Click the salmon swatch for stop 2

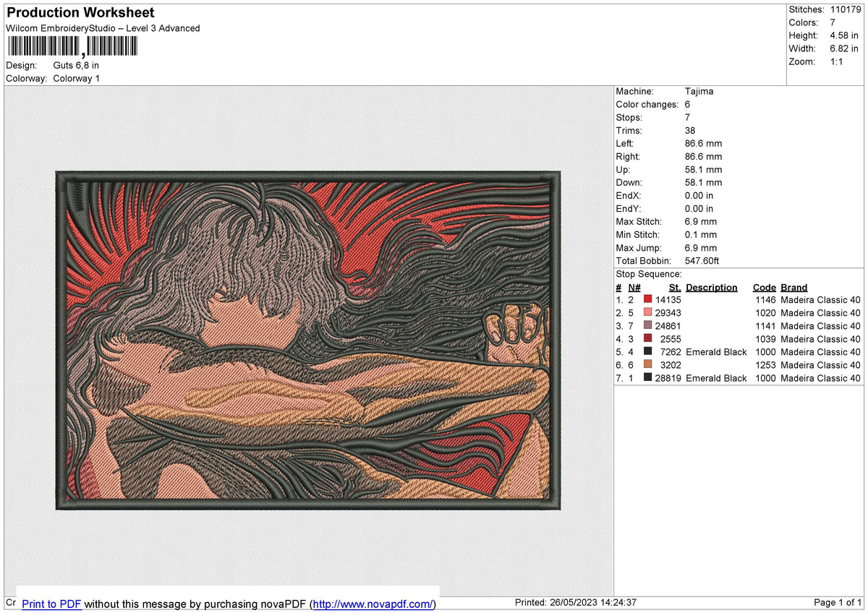648,313
